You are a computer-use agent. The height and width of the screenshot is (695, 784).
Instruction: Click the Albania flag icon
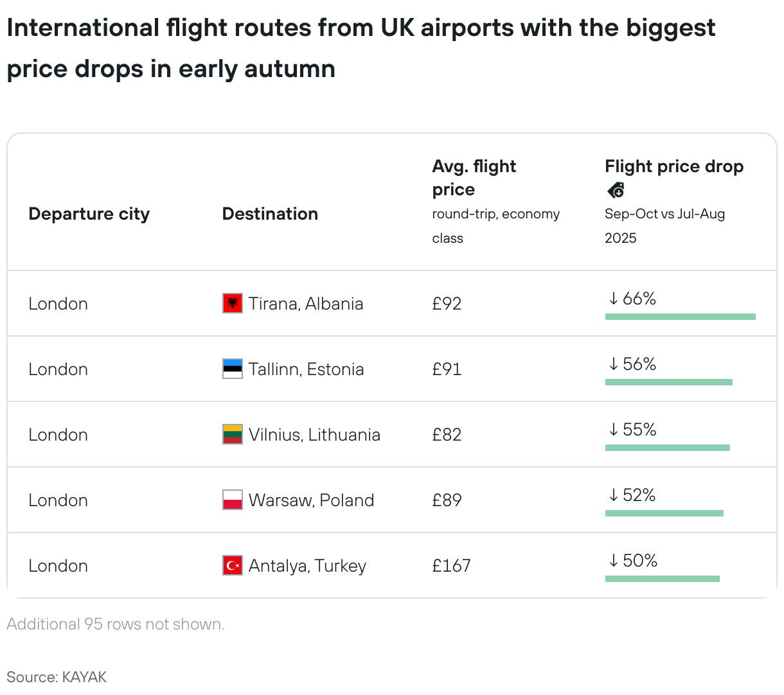(x=232, y=303)
